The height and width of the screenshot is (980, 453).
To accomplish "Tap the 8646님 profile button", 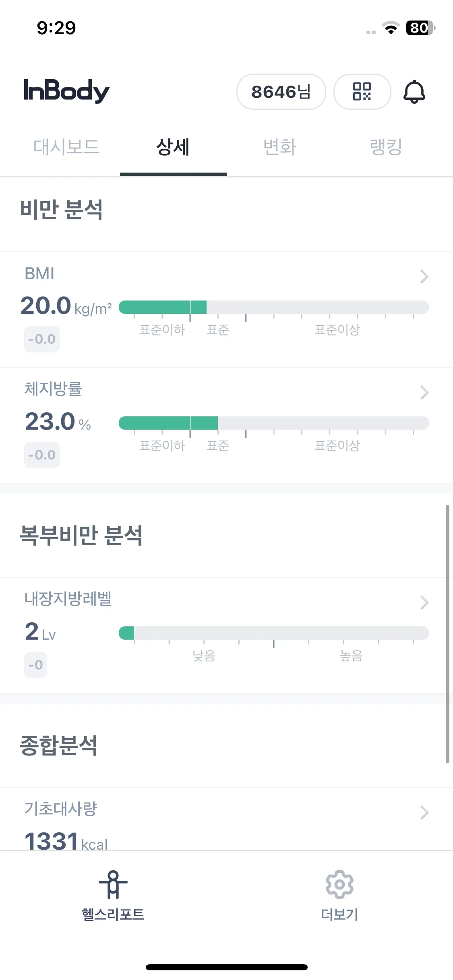I will click(281, 92).
